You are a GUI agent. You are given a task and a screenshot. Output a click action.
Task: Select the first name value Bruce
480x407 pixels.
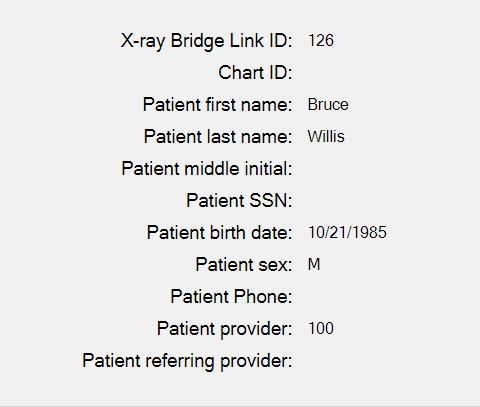(328, 105)
